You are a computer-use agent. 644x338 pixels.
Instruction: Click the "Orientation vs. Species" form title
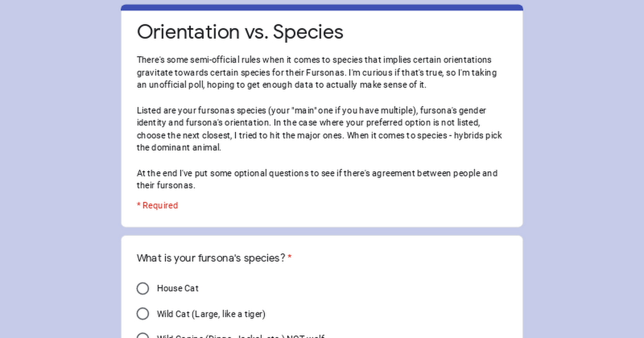(240, 32)
